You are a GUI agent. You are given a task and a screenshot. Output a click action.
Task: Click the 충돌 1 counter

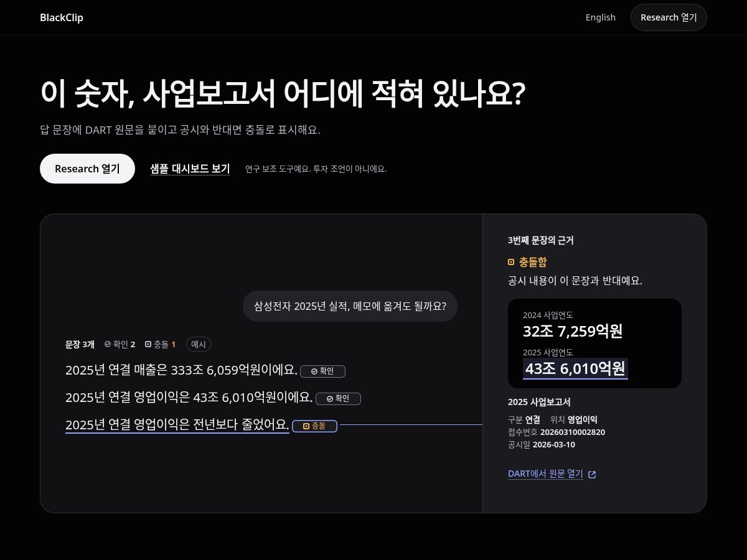[160, 344]
